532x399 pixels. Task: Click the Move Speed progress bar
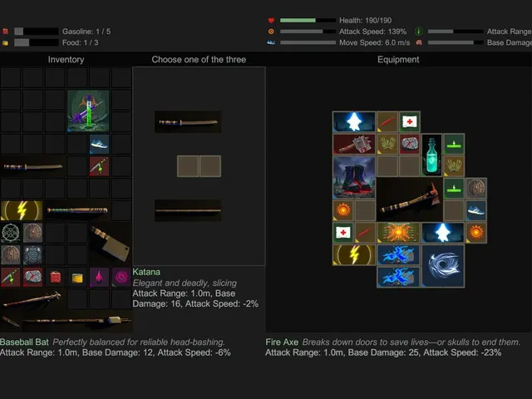pos(308,42)
